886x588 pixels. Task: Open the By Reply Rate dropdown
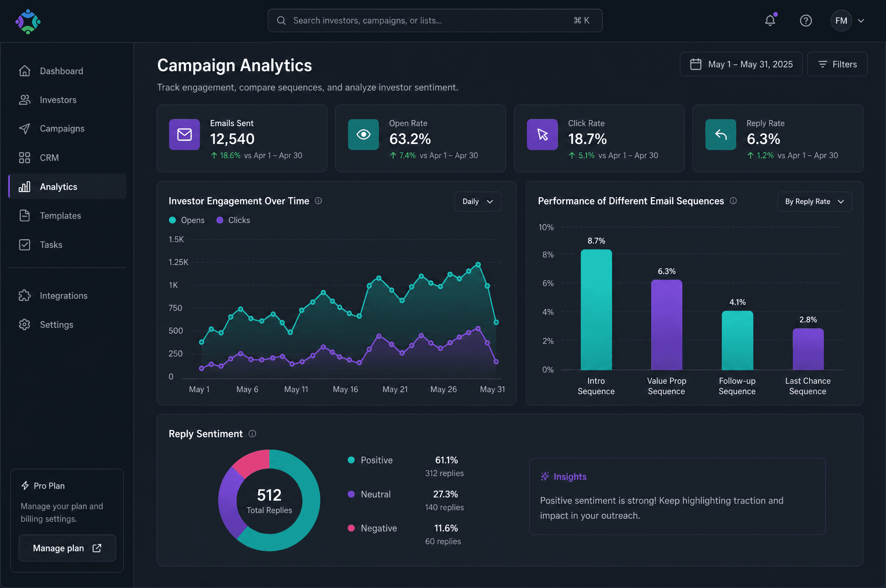[x=815, y=201]
